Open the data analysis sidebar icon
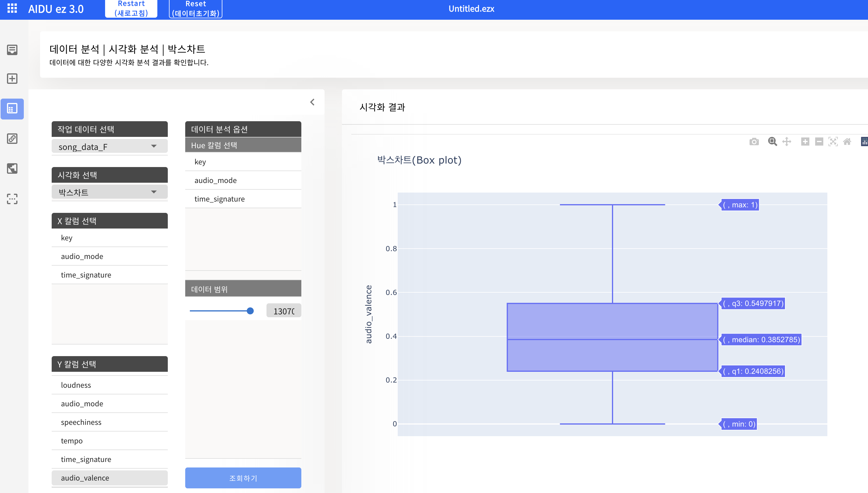The width and height of the screenshot is (868, 493). pyautogui.click(x=12, y=109)
